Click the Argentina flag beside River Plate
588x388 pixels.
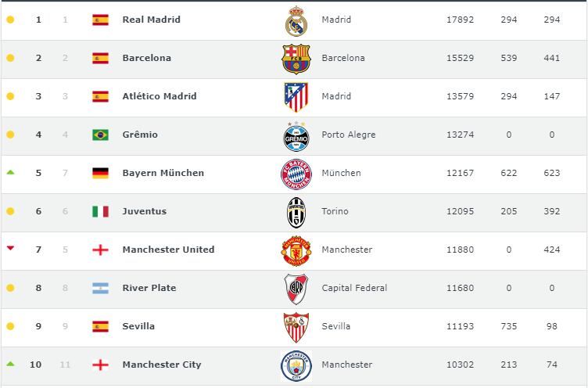[100, 288]
